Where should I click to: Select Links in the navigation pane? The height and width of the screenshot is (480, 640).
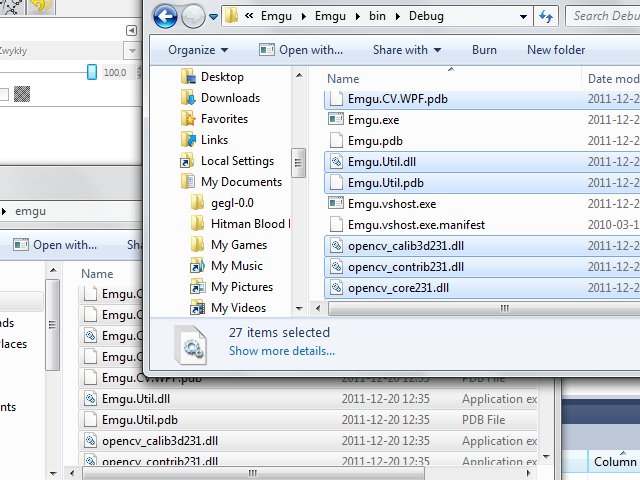(x=204, y=140)
